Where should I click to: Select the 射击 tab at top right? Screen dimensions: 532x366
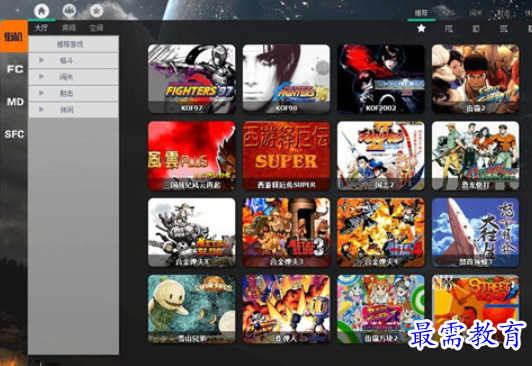pyautogui.click(x=503, y=13)
